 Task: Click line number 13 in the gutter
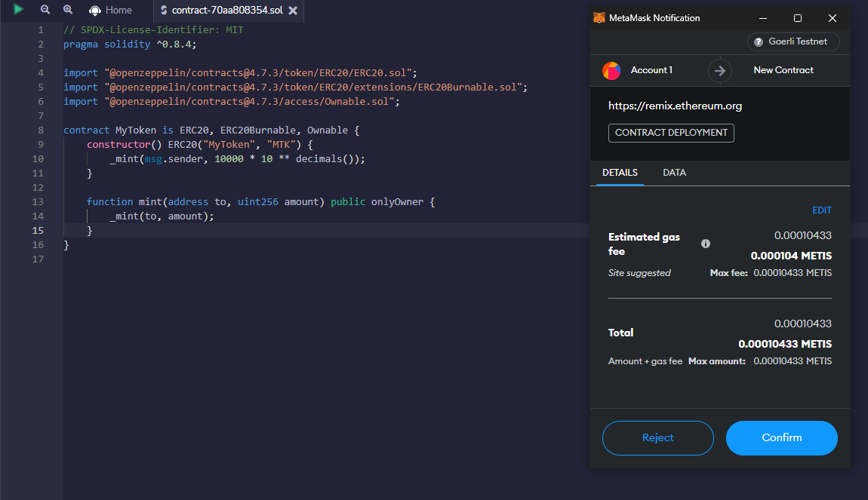[38, 202]
